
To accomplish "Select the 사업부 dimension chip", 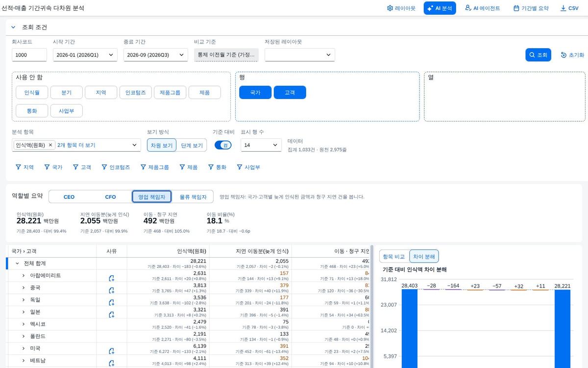I will 66,110.
